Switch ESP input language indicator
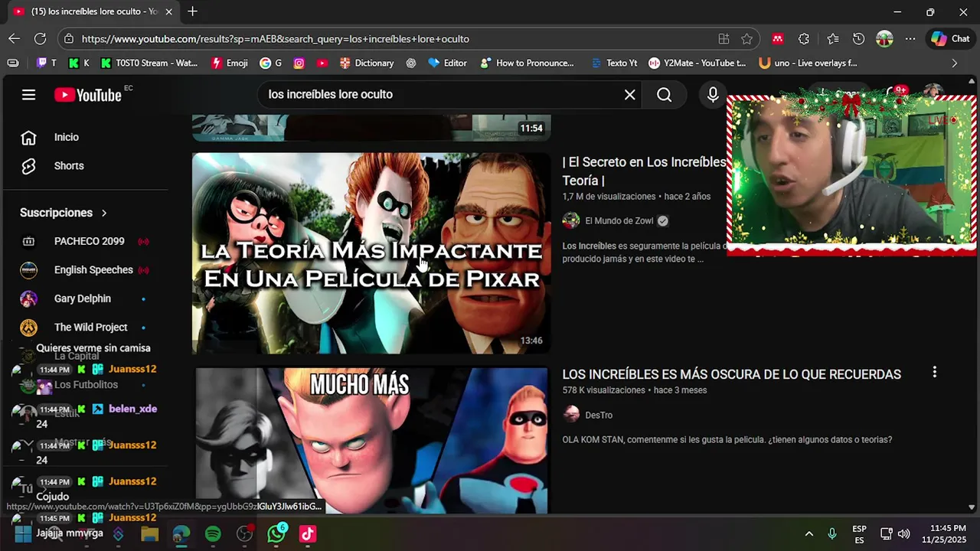The image size is (980, 551). (859, 533)
